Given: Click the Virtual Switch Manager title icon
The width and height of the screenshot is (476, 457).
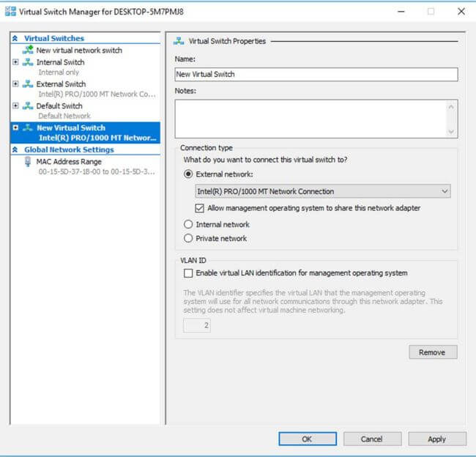Looking at the screenshot, I should tap(10, 12).
